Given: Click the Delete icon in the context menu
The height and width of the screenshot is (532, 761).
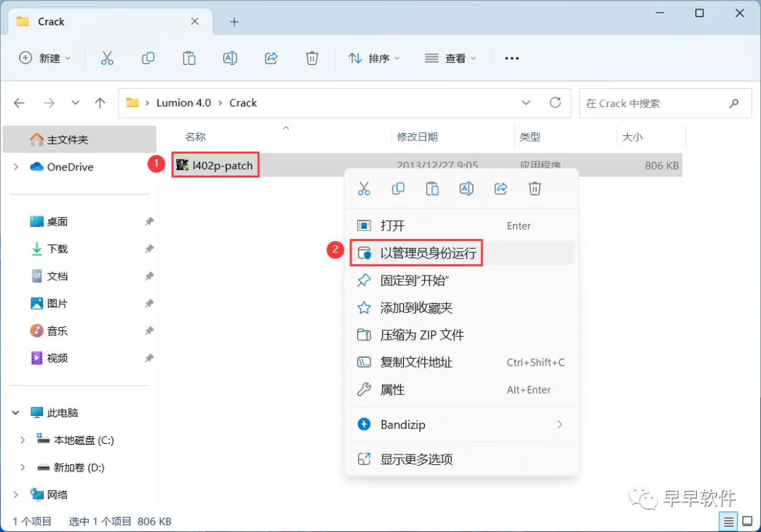Looking at the screenshot, I should pyautogui.click(x=534, y=188).
